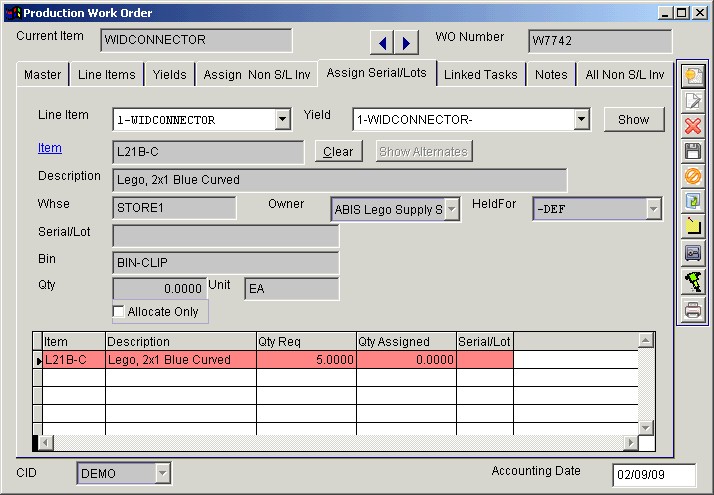Click the red X delete icon
The width and height of the screenshot is (714, 495).
(x=692, y=126)
